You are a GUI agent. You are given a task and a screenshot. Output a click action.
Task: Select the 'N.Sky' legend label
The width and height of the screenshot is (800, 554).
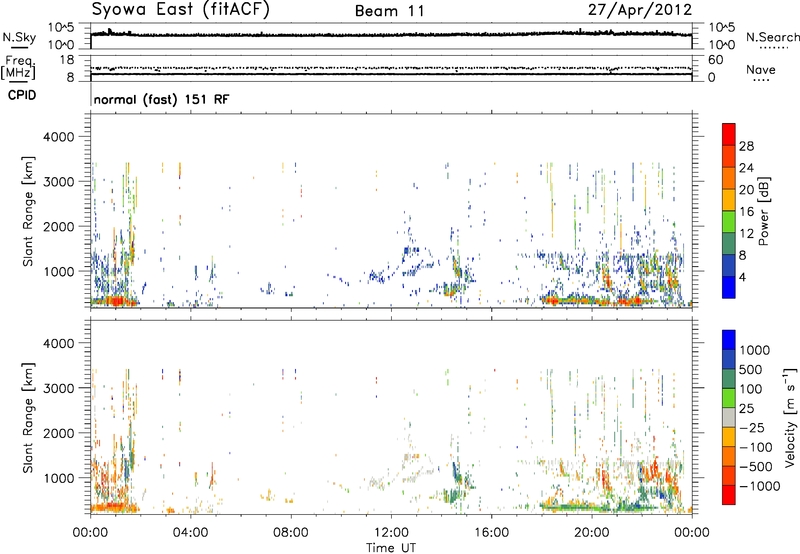pos(19,37)
